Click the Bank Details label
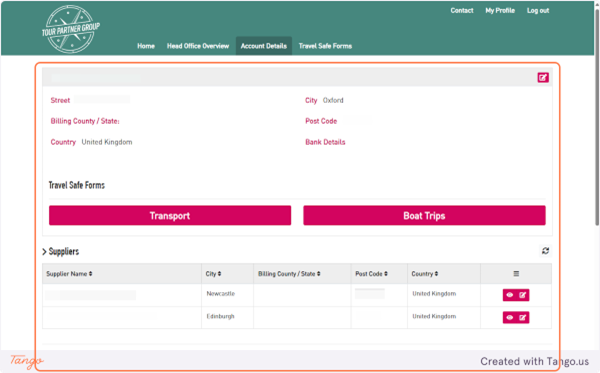 click(325, 142)
